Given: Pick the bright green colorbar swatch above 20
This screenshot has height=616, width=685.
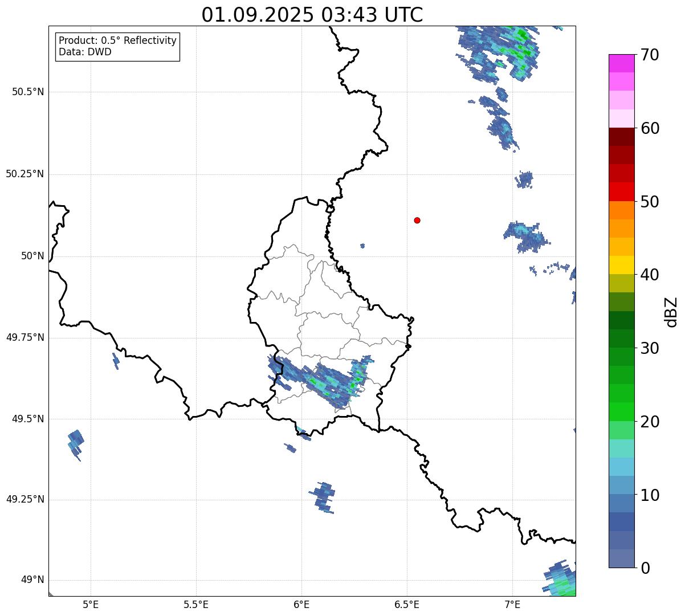Looking at the screenshot, I should pyautogui.click(x=621, y=412).
